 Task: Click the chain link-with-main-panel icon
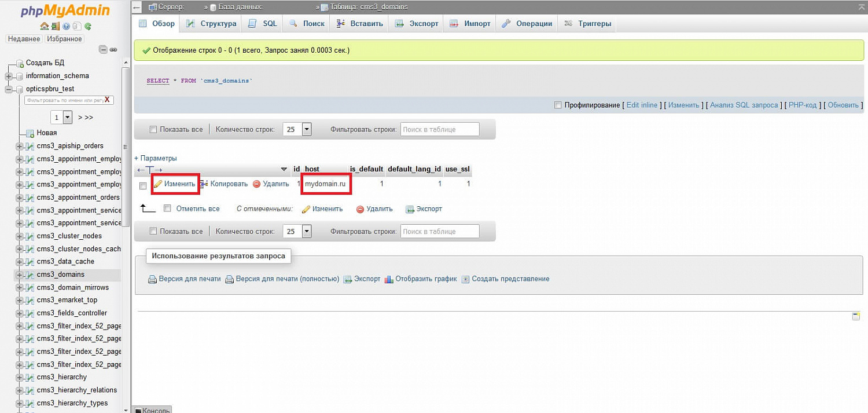click(x=113, y=50)
